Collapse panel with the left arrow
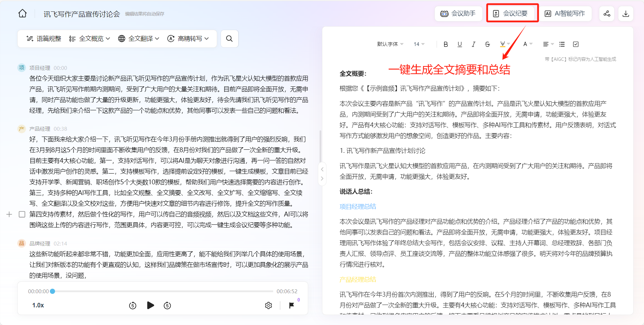The image size is (644, 325). [x=322, y=169]
